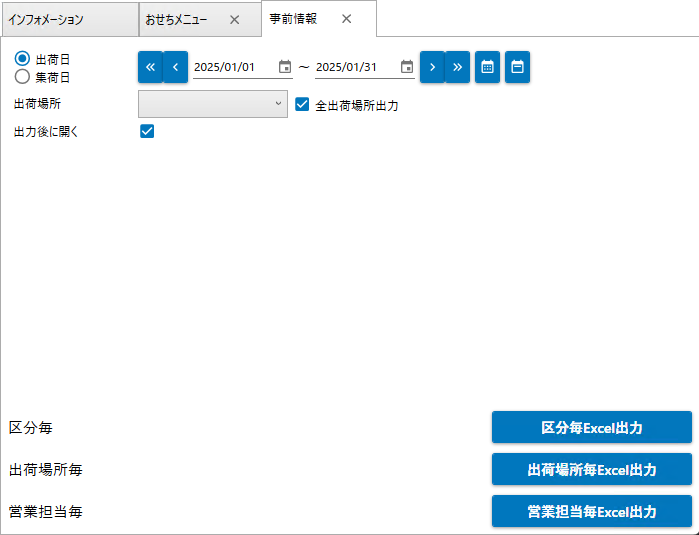Click the 営業担当毎Excel出力 button
The width and height of the screenshot is (699, 535).
[592, 511]
